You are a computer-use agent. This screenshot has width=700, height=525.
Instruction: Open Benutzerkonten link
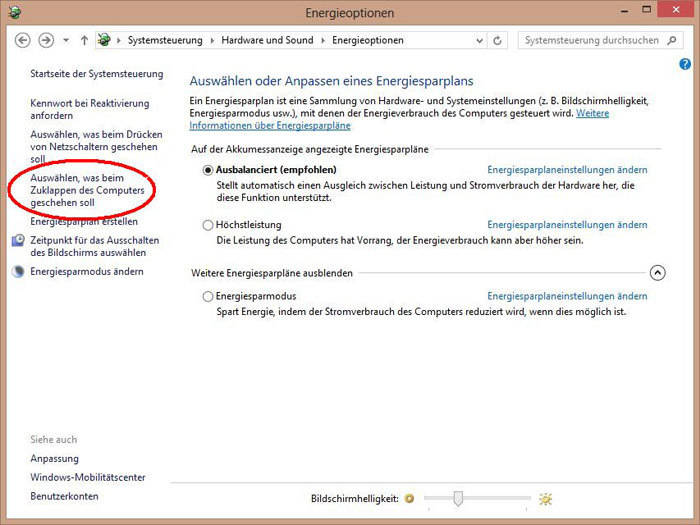(x=64, y=496)
